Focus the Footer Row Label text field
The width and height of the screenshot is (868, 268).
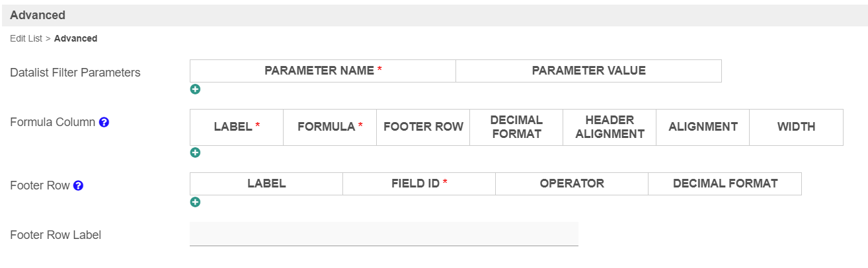click(383, 234)
